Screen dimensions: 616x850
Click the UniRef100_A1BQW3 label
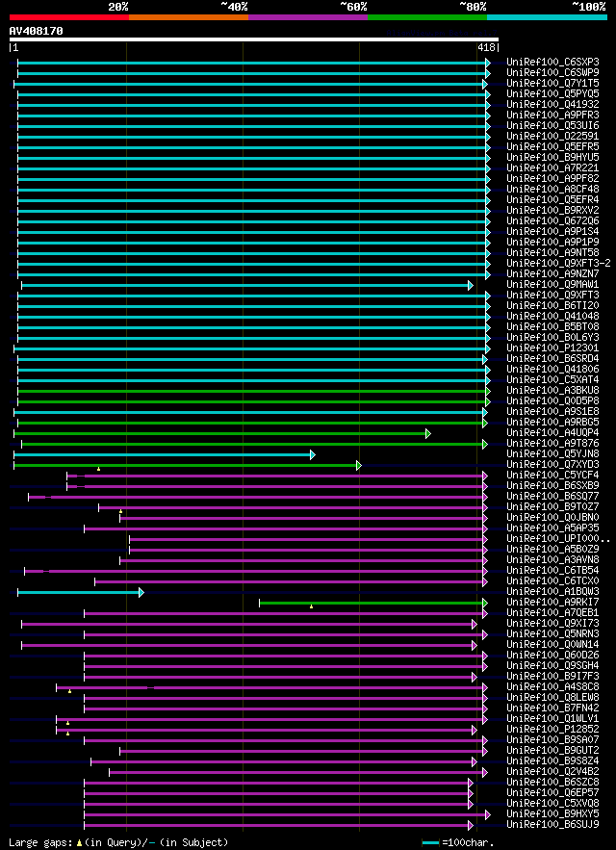click(x=552, y=591)
